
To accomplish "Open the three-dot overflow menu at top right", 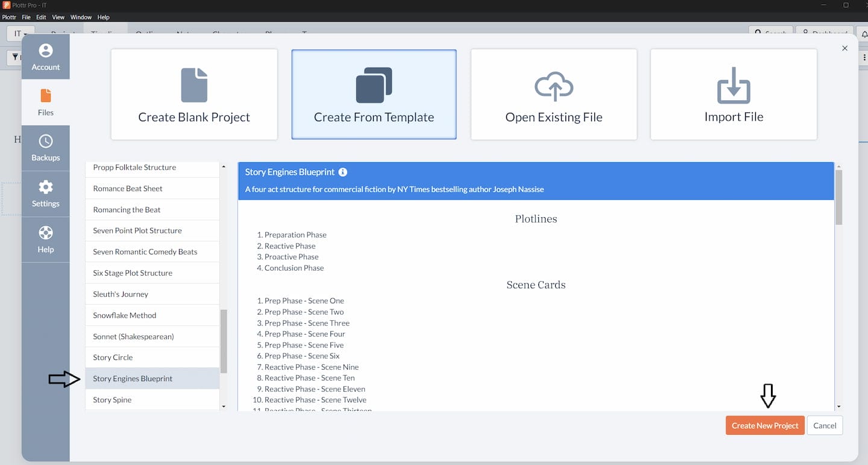I will tap(864, 57).
